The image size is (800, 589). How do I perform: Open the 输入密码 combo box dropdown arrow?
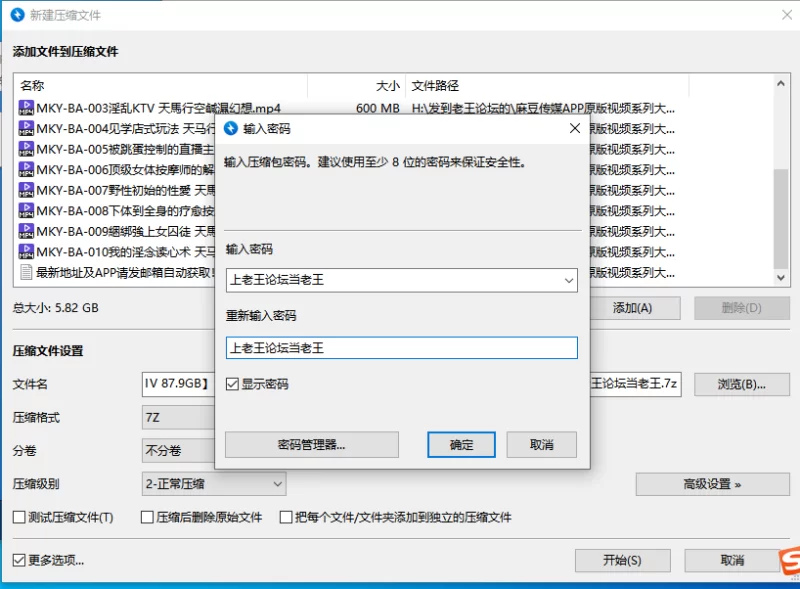pyautogui.click(x=569, y=280)
